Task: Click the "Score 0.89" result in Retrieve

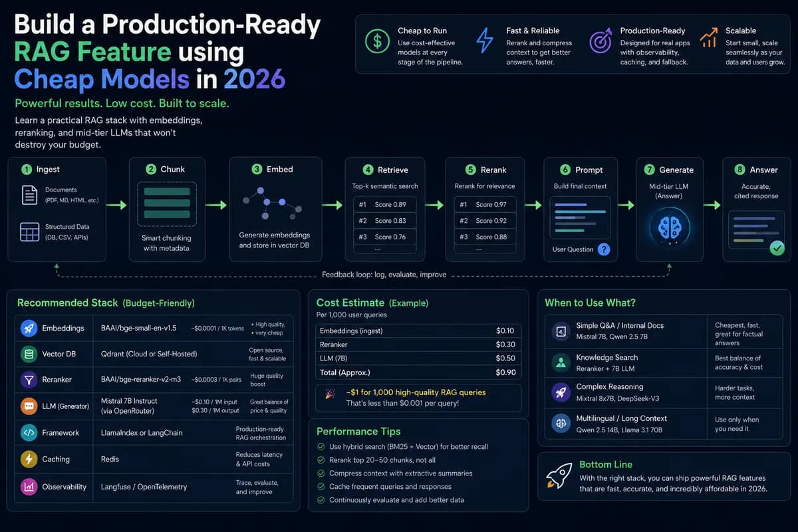Action: (385, 205)
